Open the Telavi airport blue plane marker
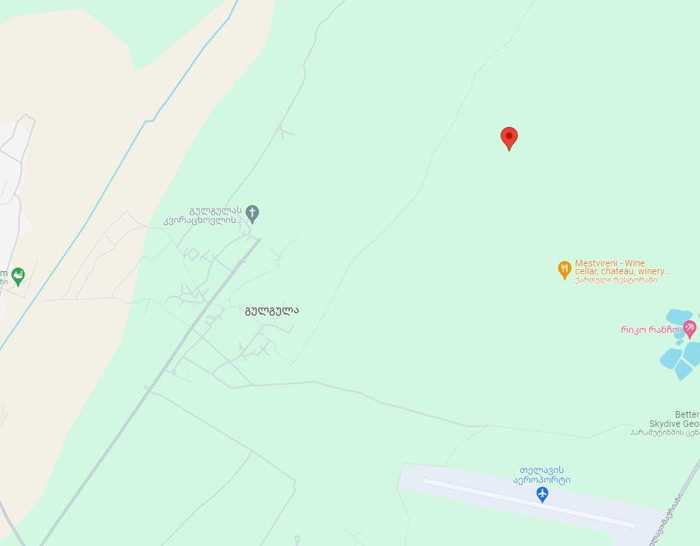The width and height of the screenshot is (700, 546). pos(542,495)
